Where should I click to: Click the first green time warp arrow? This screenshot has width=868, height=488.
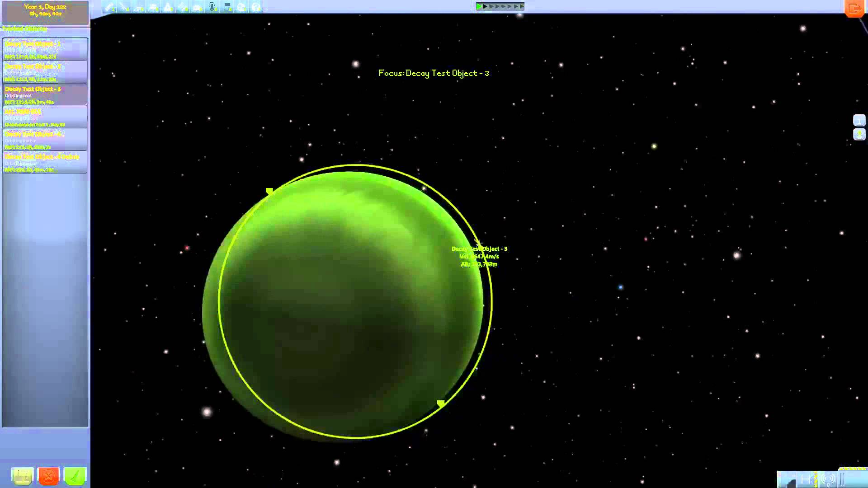[x=479, y=6]
